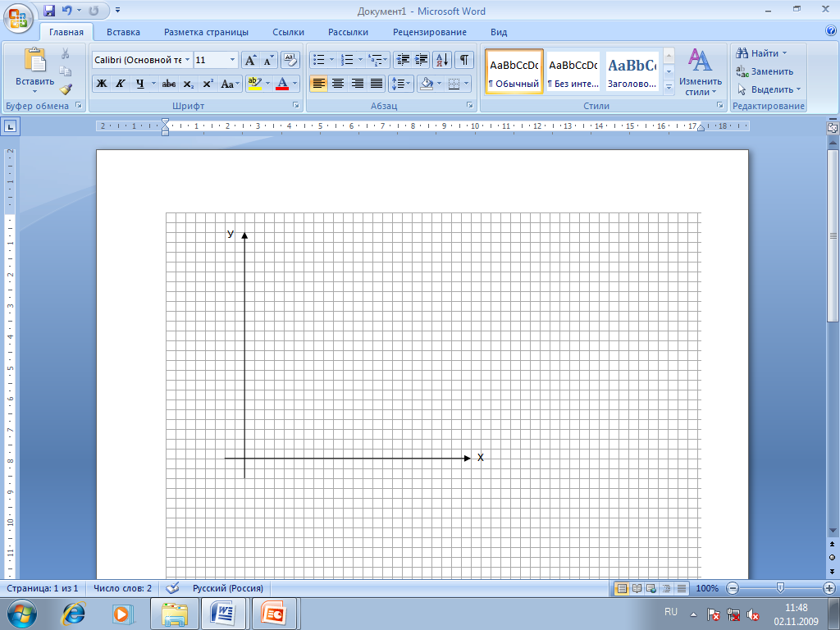Click the tab selector on ruler

point(11,126)
